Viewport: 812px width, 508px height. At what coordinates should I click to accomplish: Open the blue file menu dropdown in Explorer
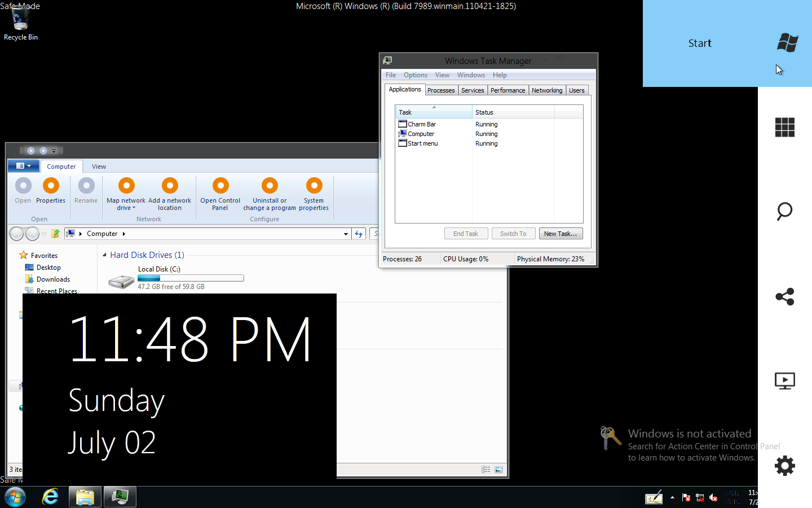click(x=23, y=166)
